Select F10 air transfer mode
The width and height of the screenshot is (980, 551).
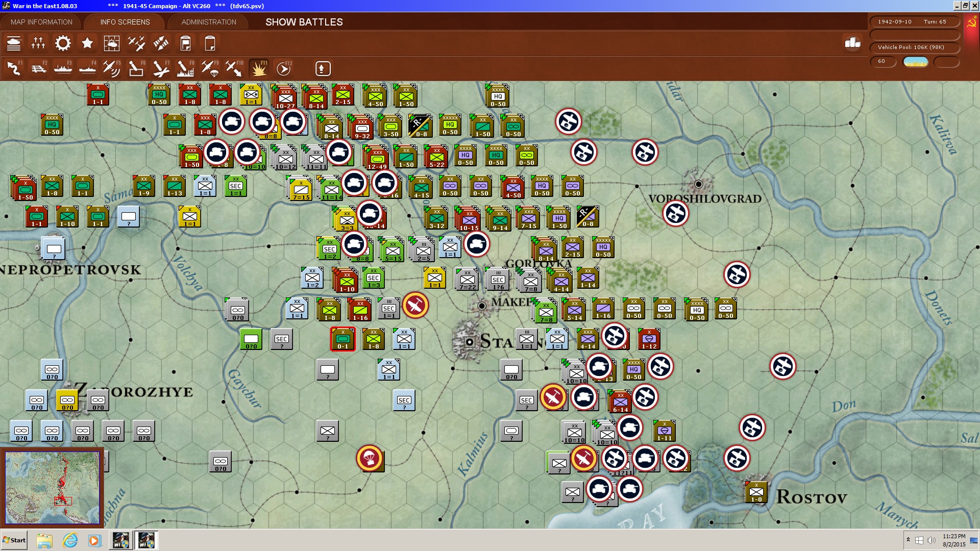(234, 68)
